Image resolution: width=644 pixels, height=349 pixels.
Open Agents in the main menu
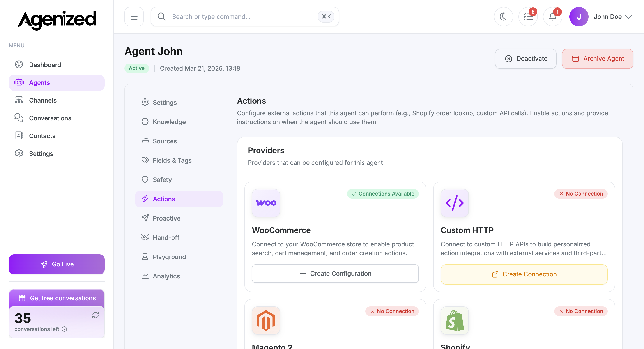[x=57, y=83]
